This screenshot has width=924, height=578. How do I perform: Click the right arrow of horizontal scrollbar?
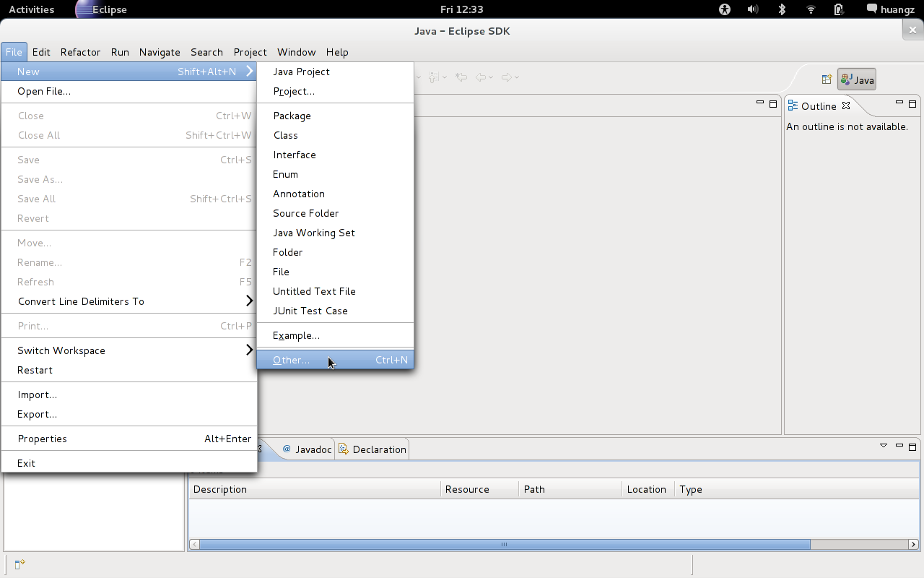913,545
